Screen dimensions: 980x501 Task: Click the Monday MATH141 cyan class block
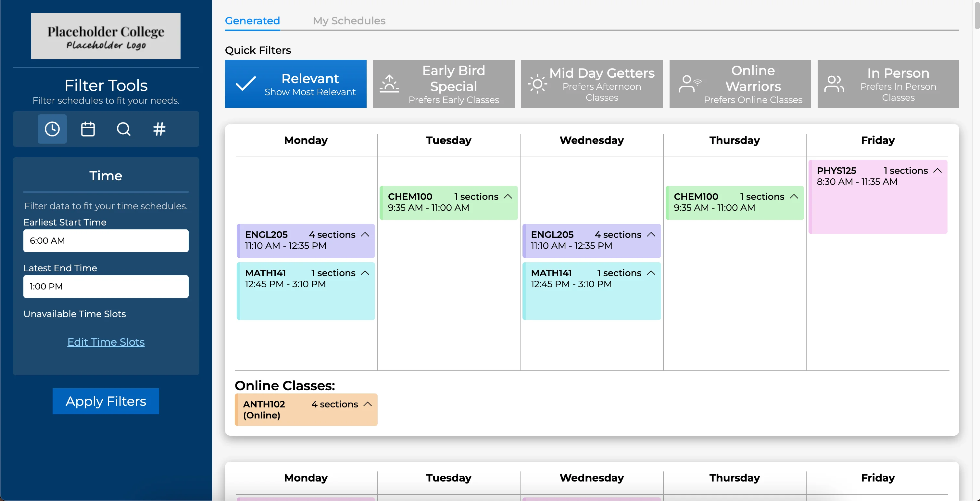click(306, 297)
